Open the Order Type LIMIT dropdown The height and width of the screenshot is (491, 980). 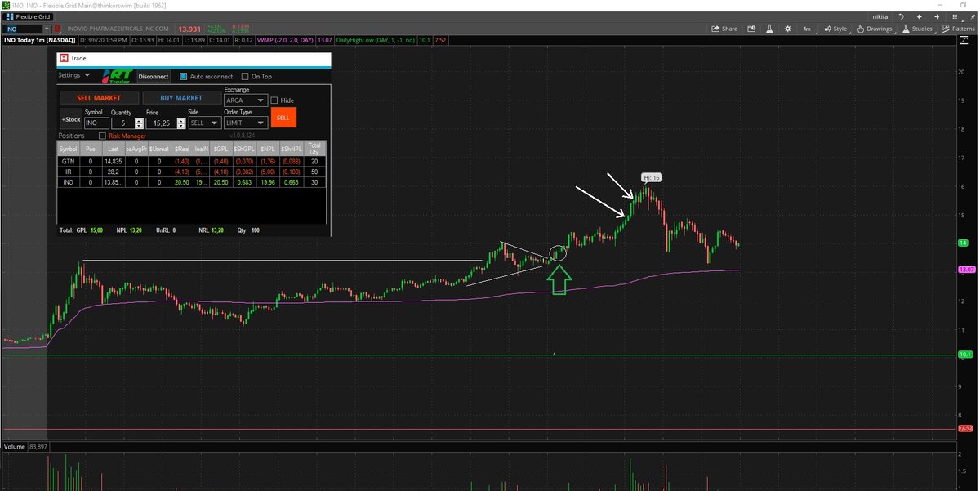245,123
